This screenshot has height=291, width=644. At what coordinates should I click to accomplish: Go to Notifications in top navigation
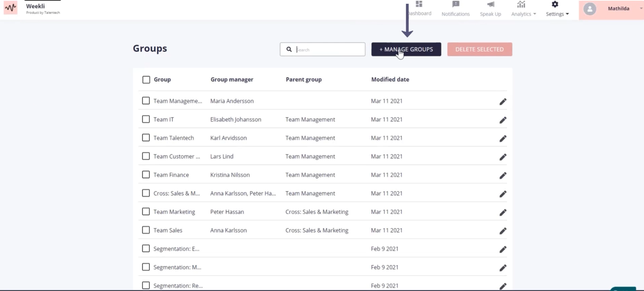pos(456,14)
